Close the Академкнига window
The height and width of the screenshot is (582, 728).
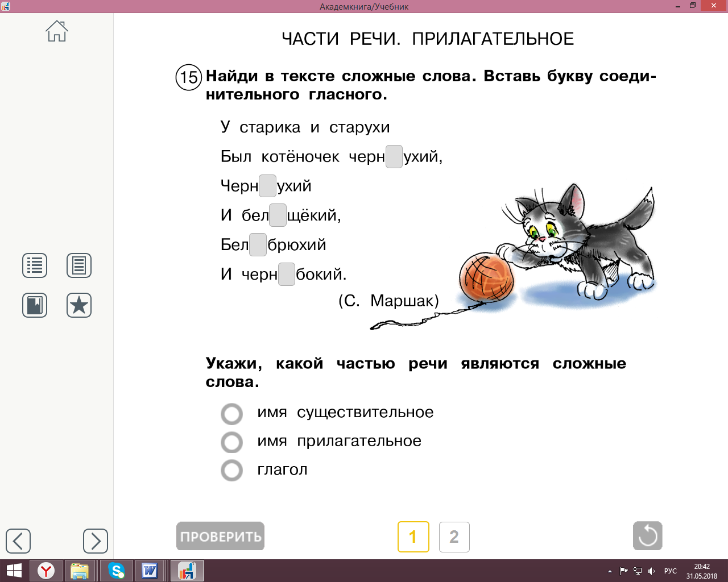(714, 6)
